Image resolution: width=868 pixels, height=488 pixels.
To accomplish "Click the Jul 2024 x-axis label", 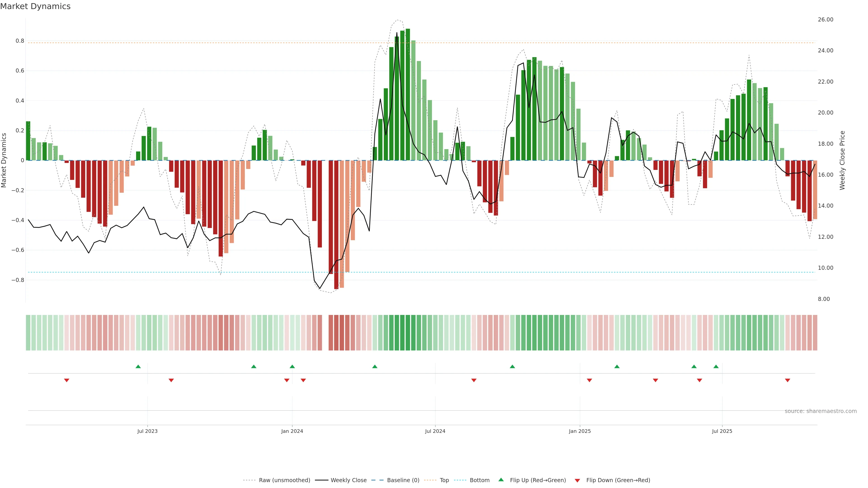I will [435, 431].
